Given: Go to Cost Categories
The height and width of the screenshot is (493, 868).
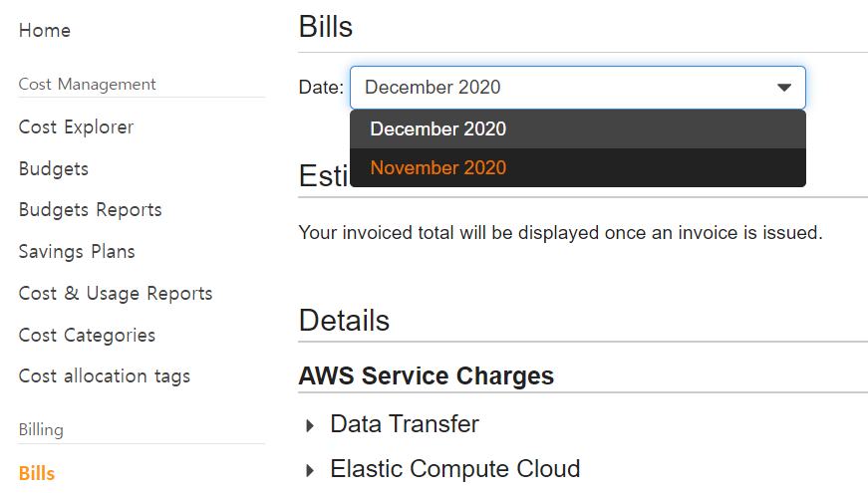Looking at the screenshot, I should pos(87,336).
